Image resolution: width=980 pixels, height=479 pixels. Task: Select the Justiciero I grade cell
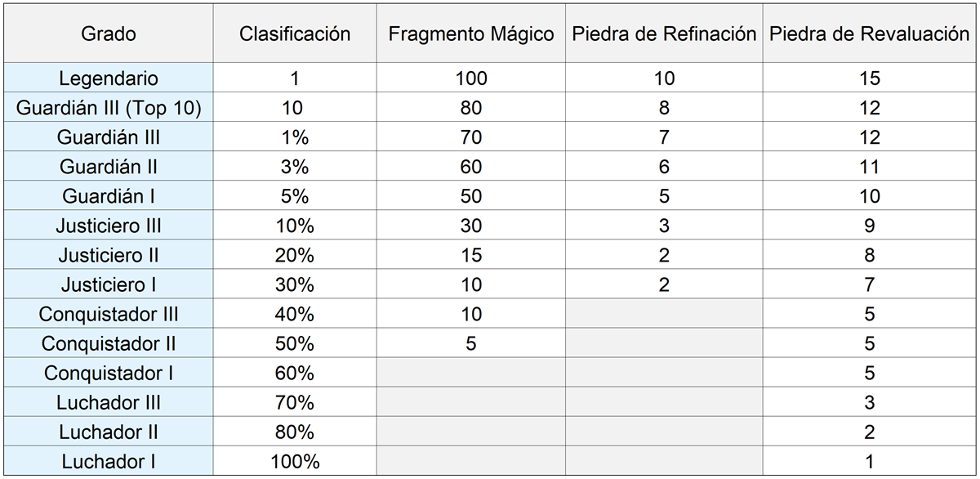tap(109, 284)
